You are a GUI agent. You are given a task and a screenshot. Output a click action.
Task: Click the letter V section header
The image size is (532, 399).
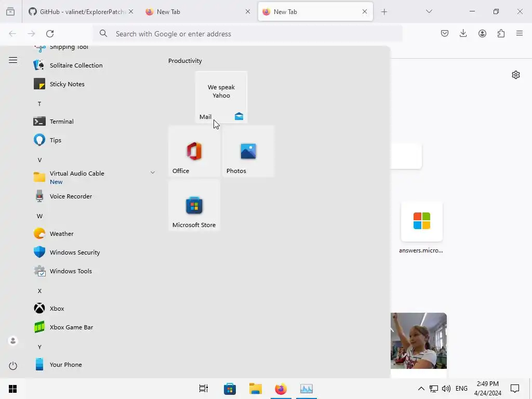39,160
